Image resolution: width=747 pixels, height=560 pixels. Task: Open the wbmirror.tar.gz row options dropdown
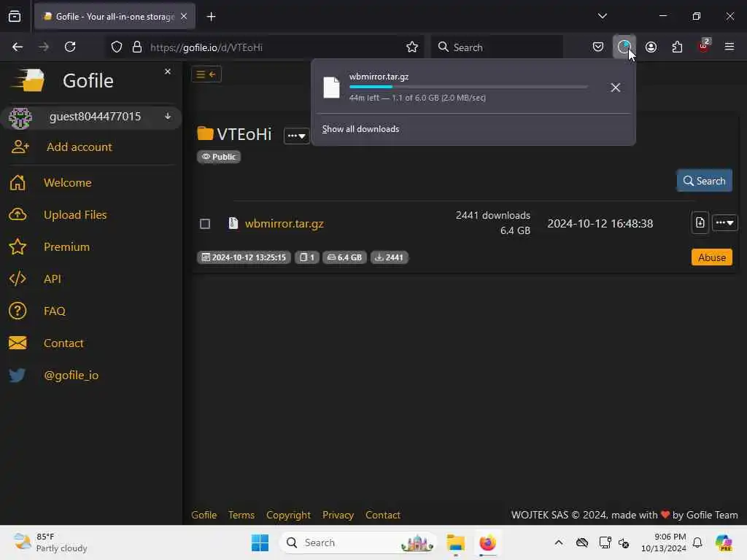tap(724, 222)
